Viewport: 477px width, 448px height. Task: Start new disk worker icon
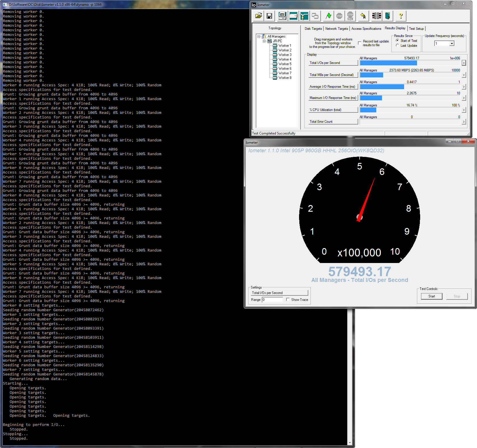[293, 16]
